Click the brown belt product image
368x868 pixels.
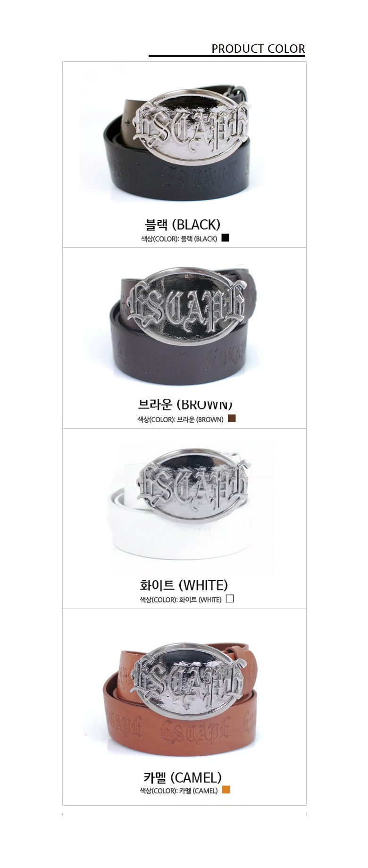[184, 325]
